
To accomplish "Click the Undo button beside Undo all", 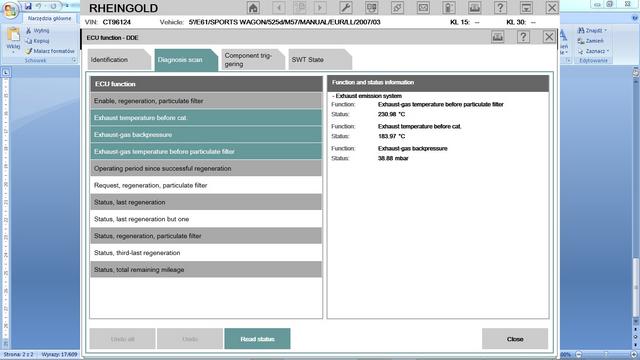I will point(190,339).
